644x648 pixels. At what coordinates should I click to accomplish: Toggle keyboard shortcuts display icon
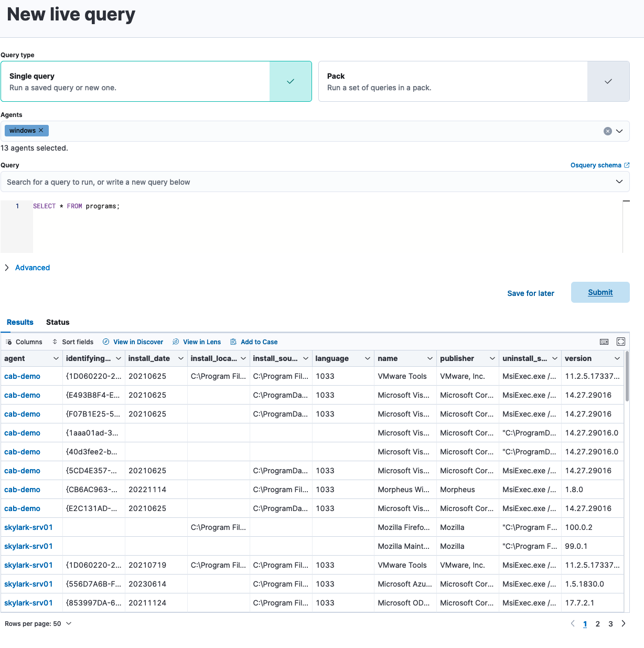(x=604, y=342)
